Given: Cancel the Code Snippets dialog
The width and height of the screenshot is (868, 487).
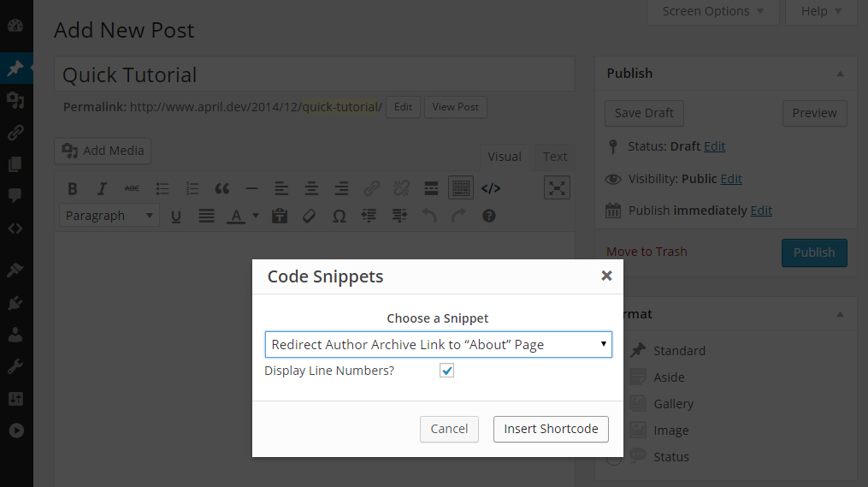Looking at the screenshot, I should point(449,429).
